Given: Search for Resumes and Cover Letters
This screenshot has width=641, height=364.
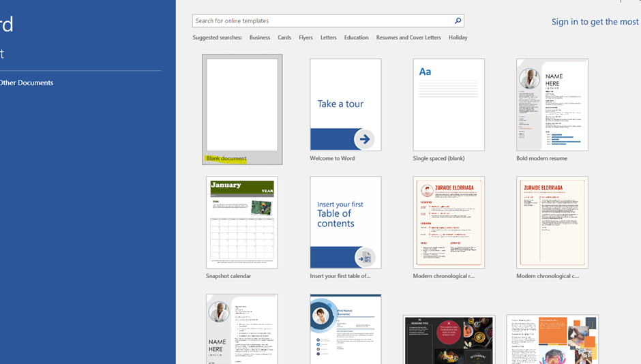Looking at the screenshot, I should (408, 37).
